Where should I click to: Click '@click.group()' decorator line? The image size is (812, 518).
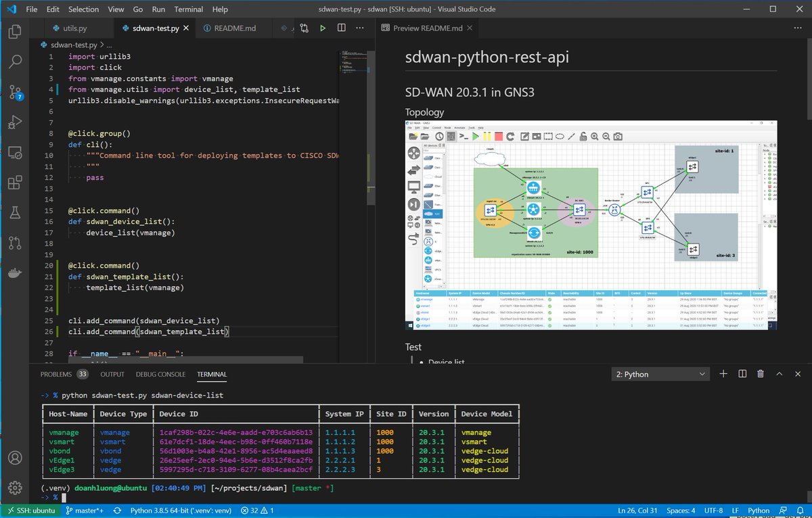99,134
